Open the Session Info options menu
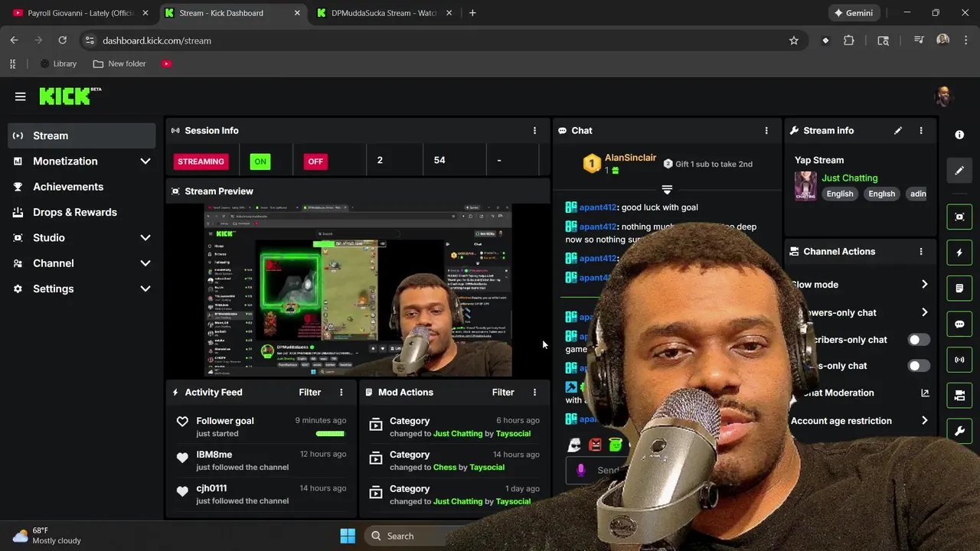Image resolution: width=980 pixels, height=551 pixels. pyautogui.click(x=534, y=131)
